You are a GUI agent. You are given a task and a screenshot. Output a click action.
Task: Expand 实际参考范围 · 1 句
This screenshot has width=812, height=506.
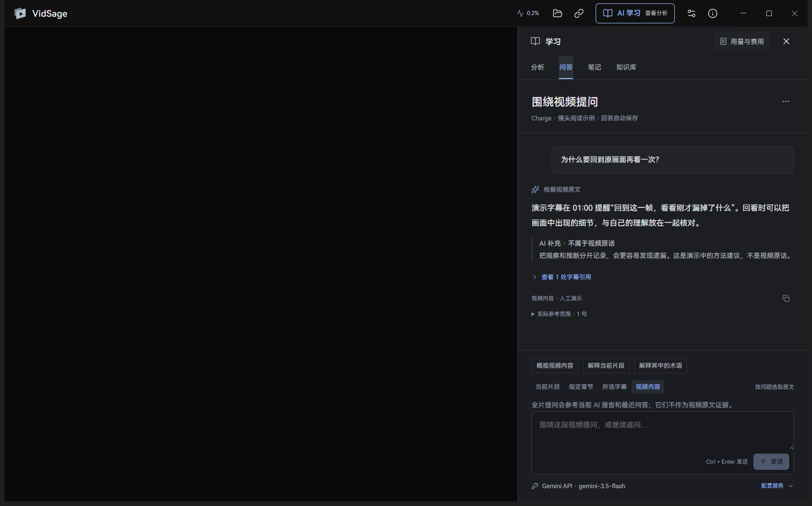pos(559,314)
